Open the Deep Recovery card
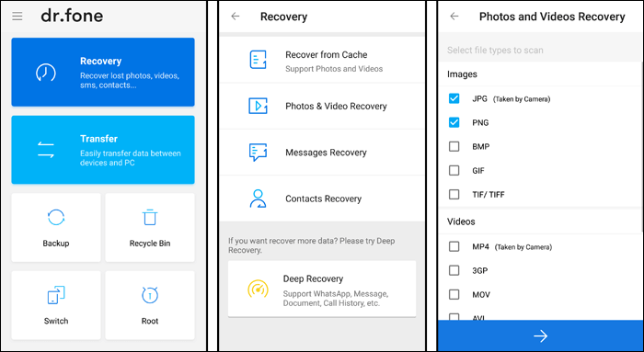 322,289
